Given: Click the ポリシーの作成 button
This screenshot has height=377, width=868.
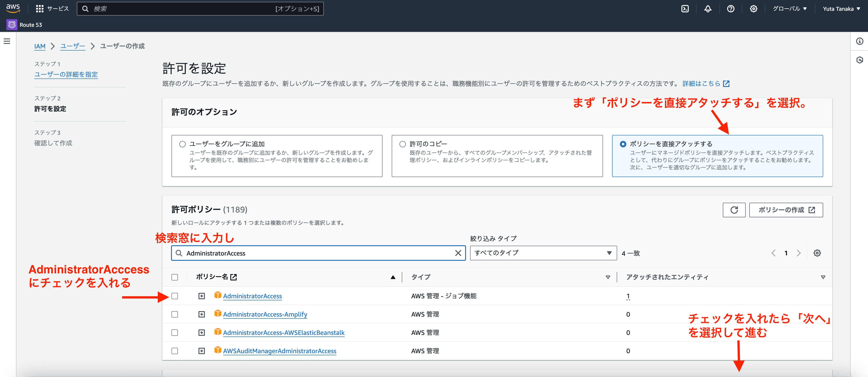Looking at the screenshot, I should click(x=786, y=210).
